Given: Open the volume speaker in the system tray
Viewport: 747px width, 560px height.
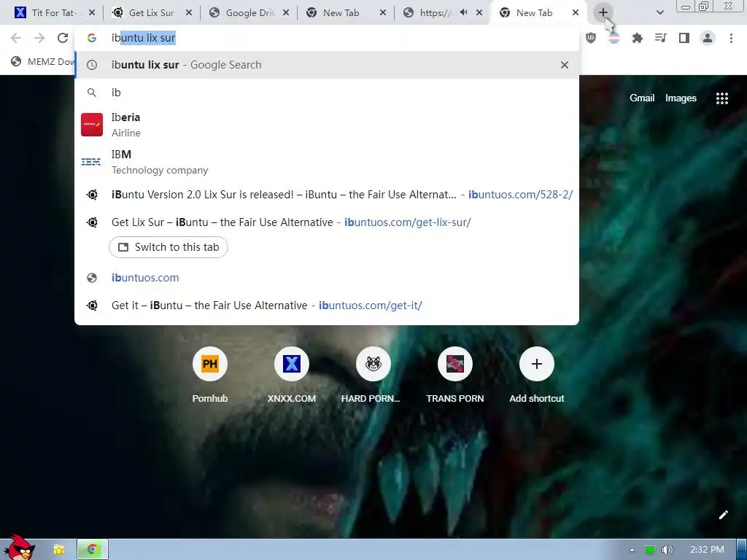Looking at the screenshot, I should tap(667, 550).
